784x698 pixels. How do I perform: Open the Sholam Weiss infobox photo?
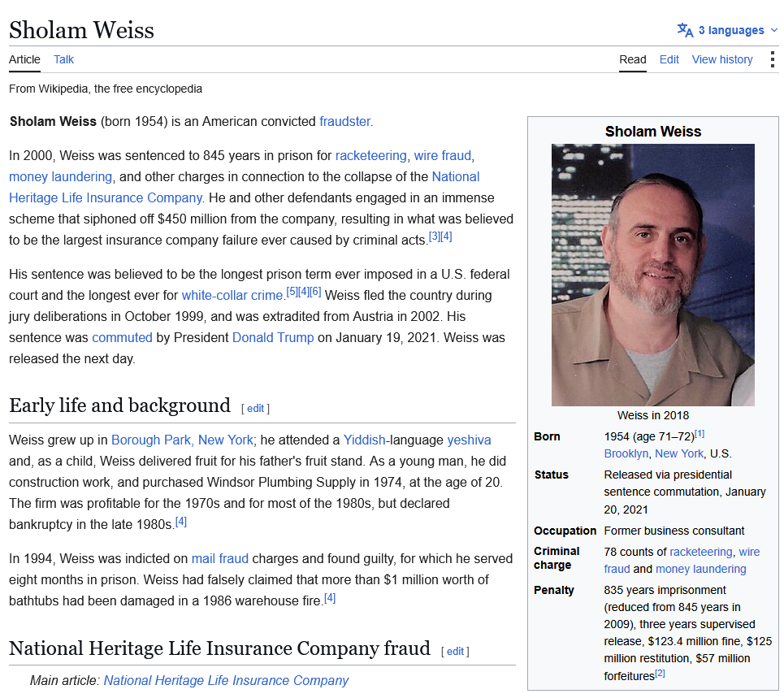(x=653, y=275)
